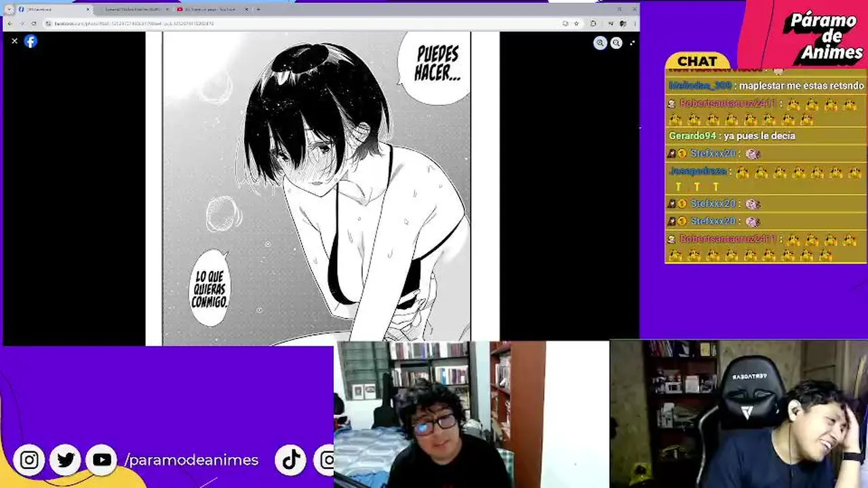Go forward in the browser
Image resolution: width=868 pixels, height=488 pixels.
pyautogui.click(x=22, y=23)
